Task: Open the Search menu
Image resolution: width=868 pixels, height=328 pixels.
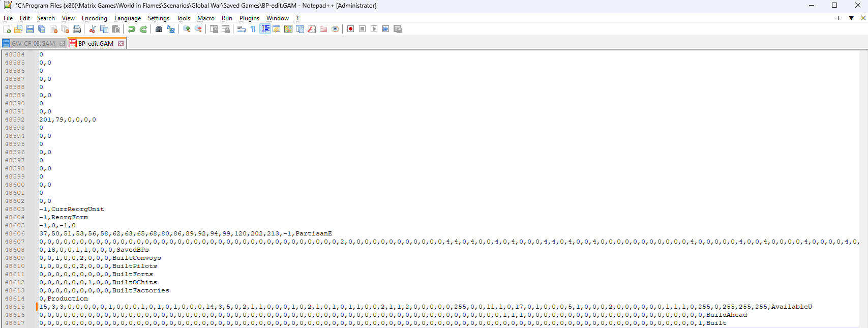Action: pyautogui.click(x=46, y=18)
